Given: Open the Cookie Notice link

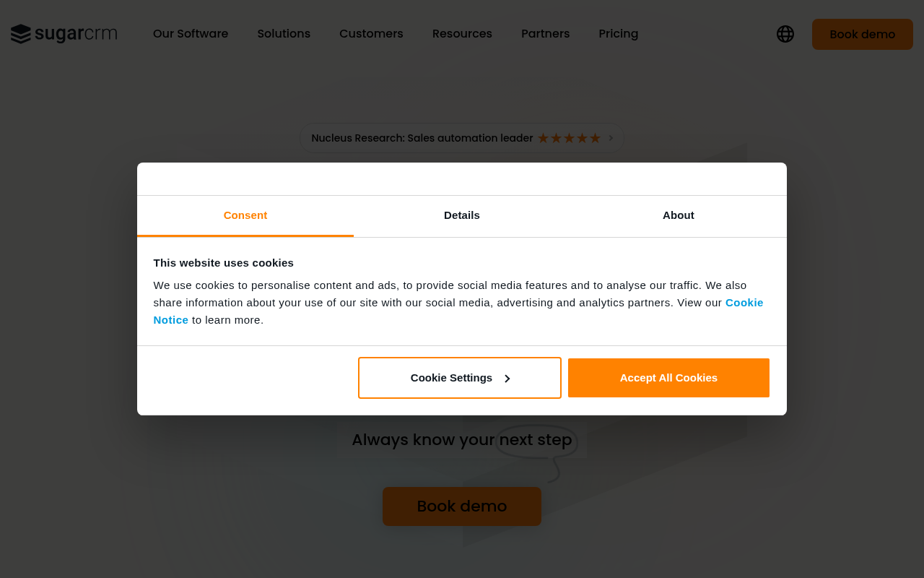Looking at the screenshot, I should pyautogui.click(x=744, y=302).
